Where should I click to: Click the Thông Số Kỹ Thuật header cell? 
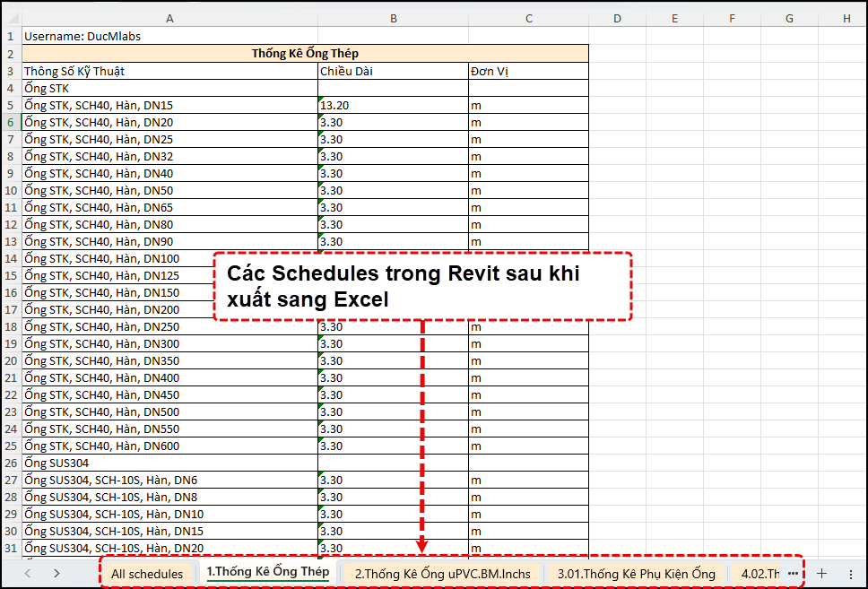[x=169, y=71]
